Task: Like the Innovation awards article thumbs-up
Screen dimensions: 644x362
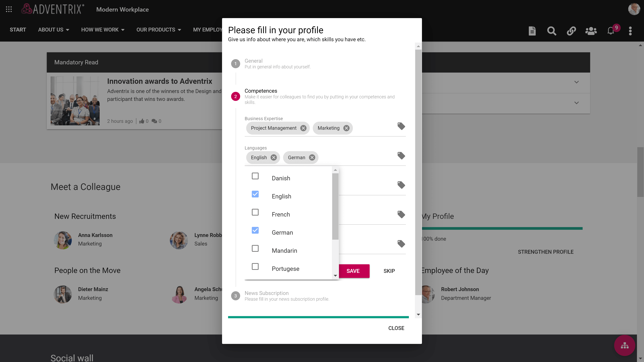Action: (142, 121)
